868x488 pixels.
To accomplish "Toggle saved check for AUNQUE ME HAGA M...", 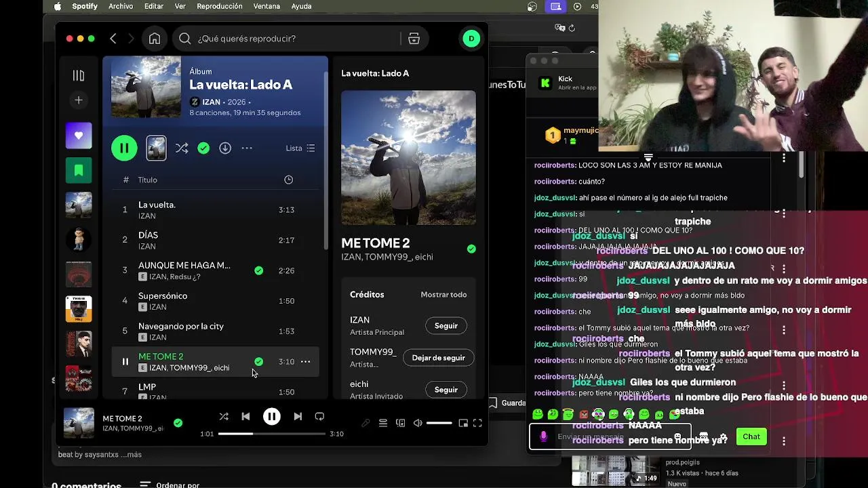I will pyautogui.click(x=258, y=270).
